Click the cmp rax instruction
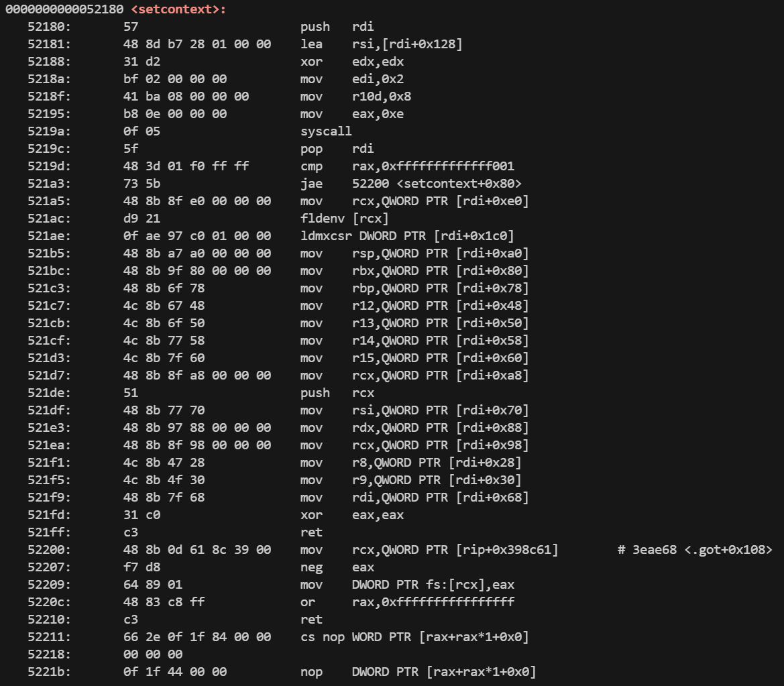784x686 pixels. pyautogui.click(x=407, y=166)
